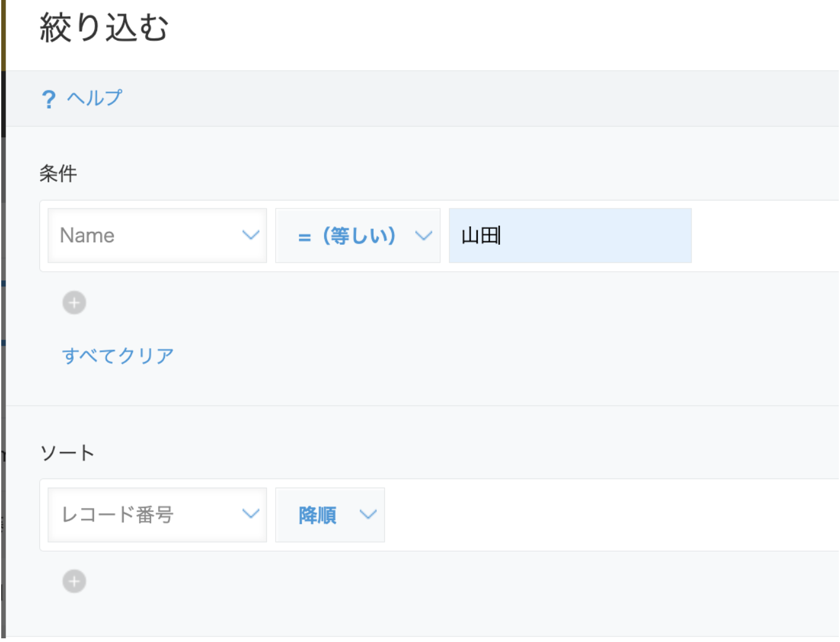Open the レコード番号 sort field dropdown
The width and height of the screenshot is (840, 642).
pos(157,514)
